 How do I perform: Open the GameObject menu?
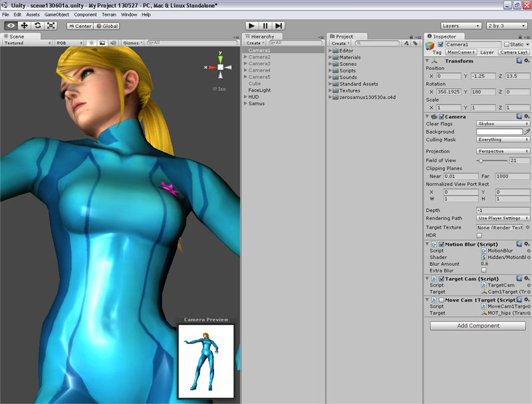tap(57, 15)
